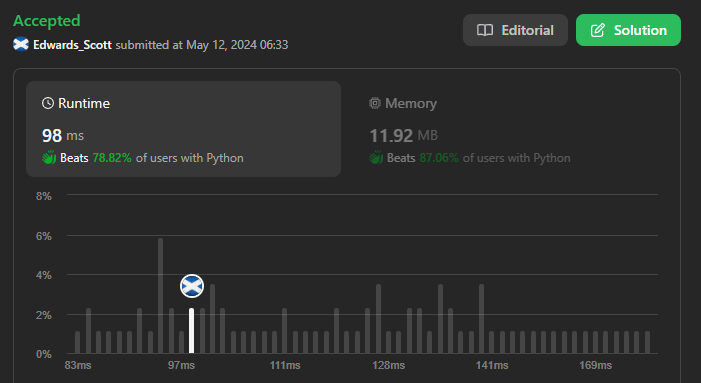Click the clock icon beside Runtime
Screen dimensions: 701x383
[x=48, y=103]
